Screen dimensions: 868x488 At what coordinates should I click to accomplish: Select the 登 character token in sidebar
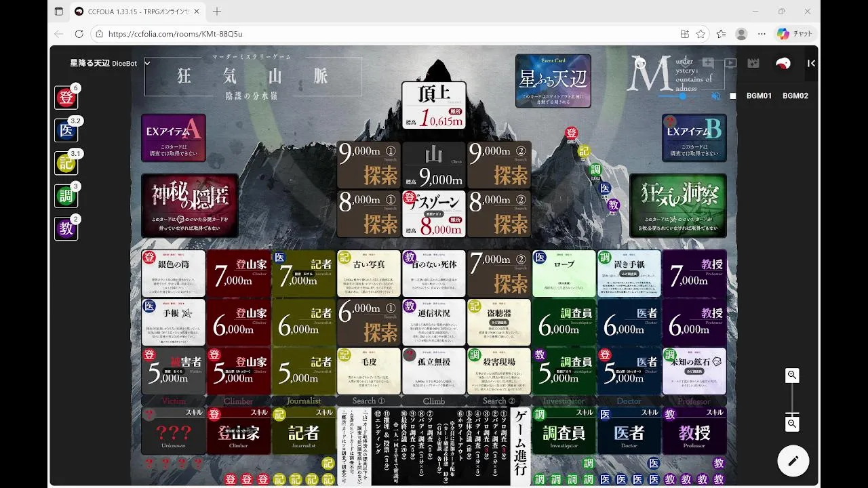coord(66,98)
